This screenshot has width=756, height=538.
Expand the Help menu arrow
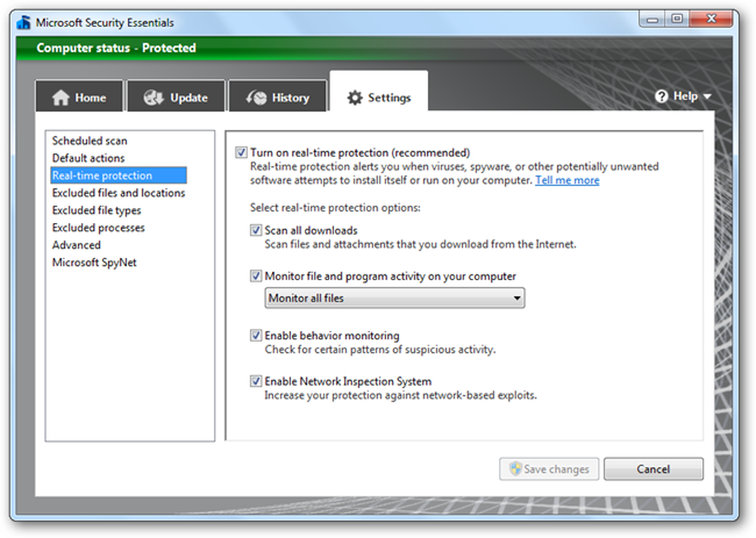(708, 97)
